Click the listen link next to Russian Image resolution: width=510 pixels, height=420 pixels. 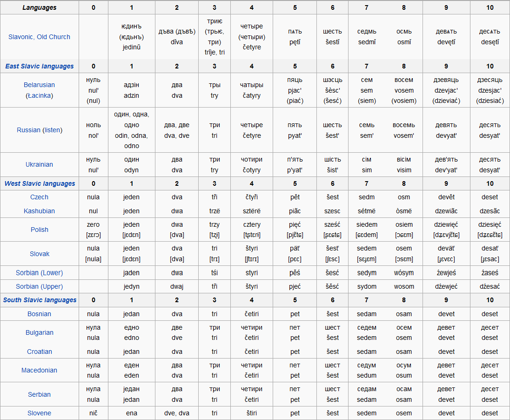point(52,129)
